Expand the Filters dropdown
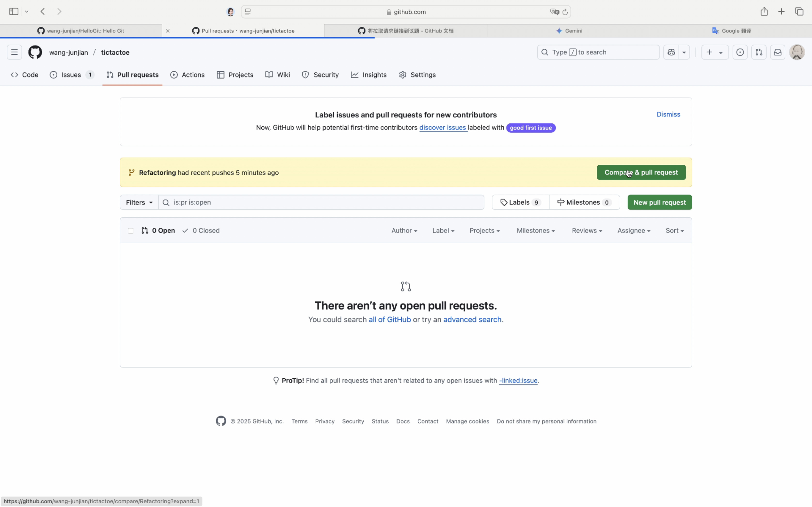Screen dimensions: 812x507 [139, 202]
